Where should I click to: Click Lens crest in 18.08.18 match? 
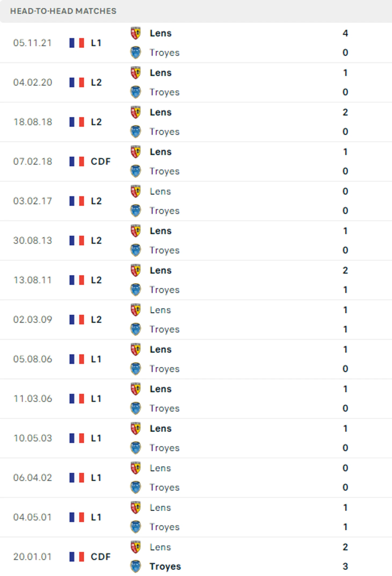(136, 112)
